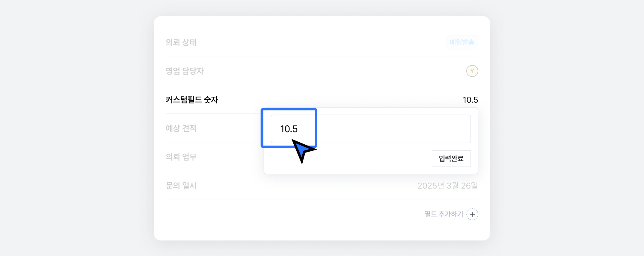
Task: Click the 의뢰 업무 field label
Action: click(x=181, y=157)
